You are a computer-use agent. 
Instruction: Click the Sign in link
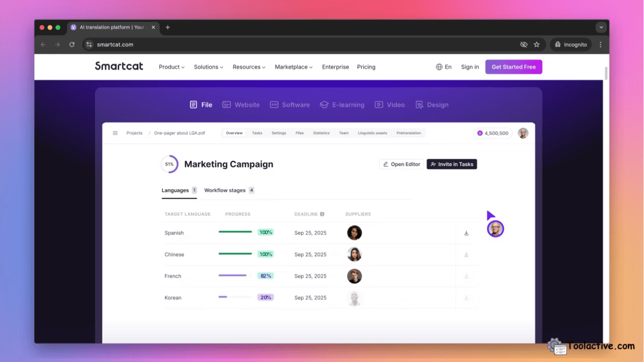pos(470,67)
